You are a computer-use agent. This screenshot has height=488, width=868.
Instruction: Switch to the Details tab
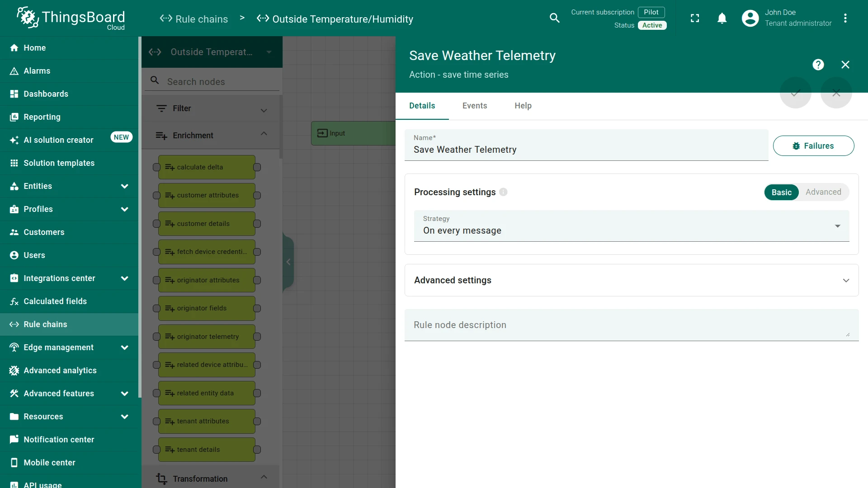422,106
